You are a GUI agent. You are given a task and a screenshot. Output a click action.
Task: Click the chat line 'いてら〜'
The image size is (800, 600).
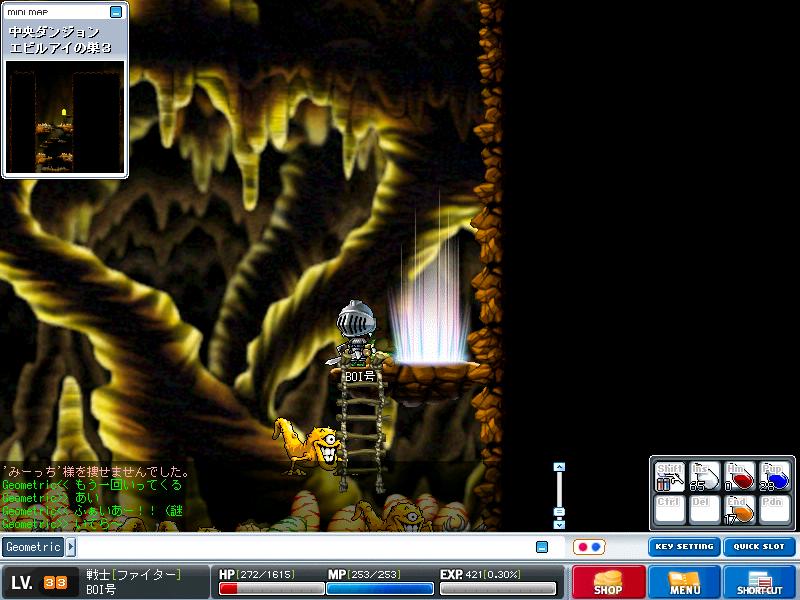point(97,524)
